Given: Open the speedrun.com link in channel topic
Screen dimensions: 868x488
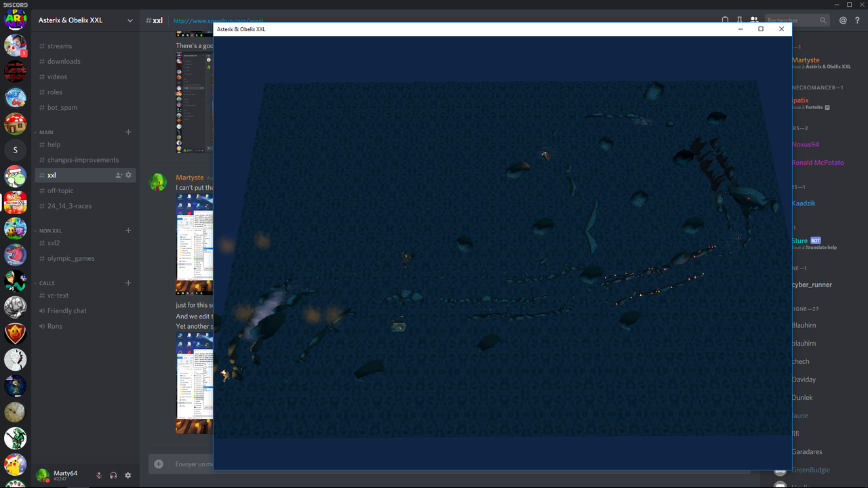Looking at the screenshot, I should pos(218,21).
